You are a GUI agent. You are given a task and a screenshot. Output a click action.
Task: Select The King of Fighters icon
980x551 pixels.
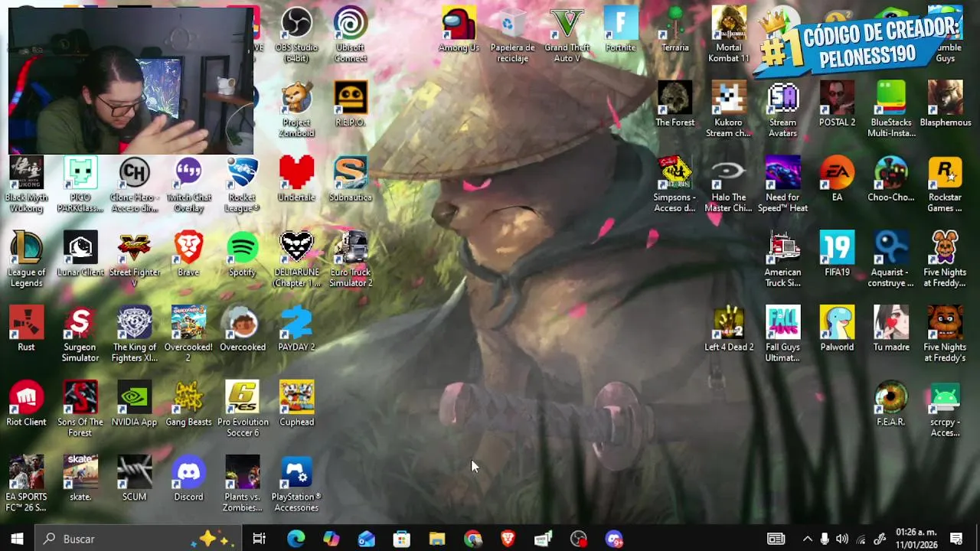[x=134, y=323]
